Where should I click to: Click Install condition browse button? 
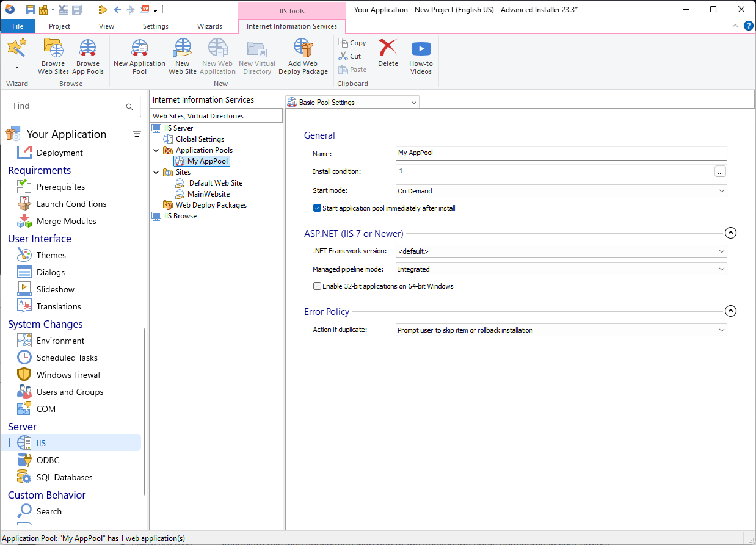tap(721, 172)
